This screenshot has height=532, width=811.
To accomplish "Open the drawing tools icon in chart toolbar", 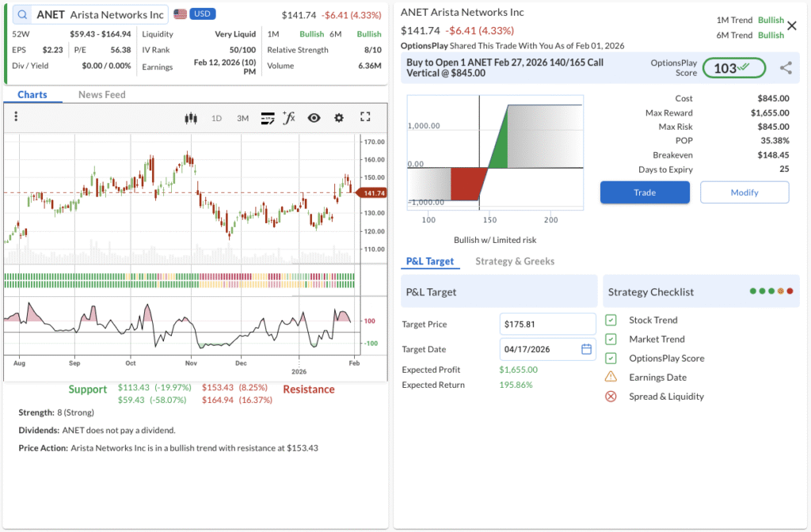I will pyautogui.click(x=268, y=118).
